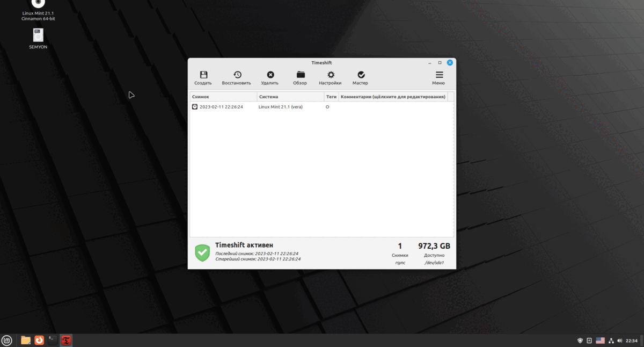Click the rsync mode label

tap(400, 263)
